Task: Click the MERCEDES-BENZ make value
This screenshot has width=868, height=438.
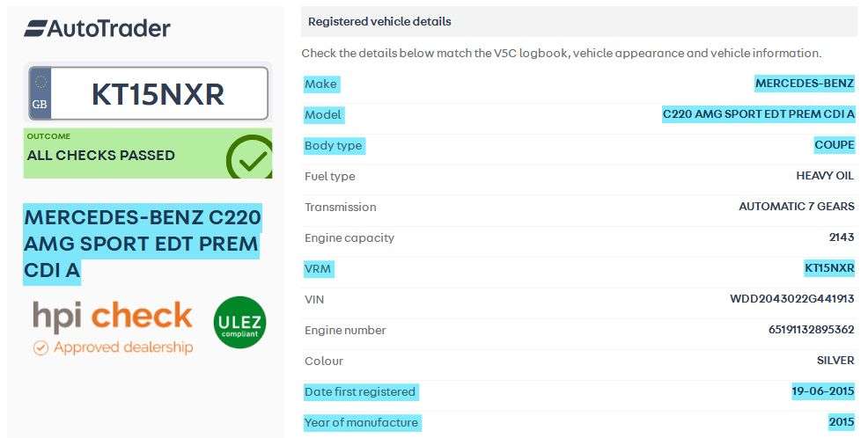Action: (804, 84)
